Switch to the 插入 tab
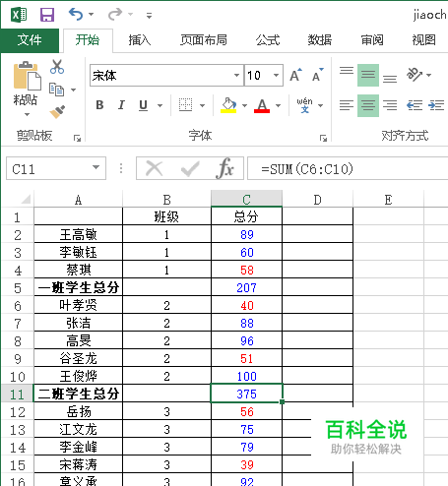 tap(139, 40)
